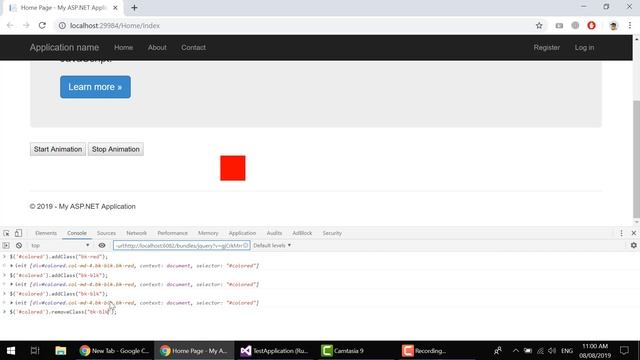640x360 pixels.
Task: Open Task View on the taskbar
Action: [x=35, y=351]
